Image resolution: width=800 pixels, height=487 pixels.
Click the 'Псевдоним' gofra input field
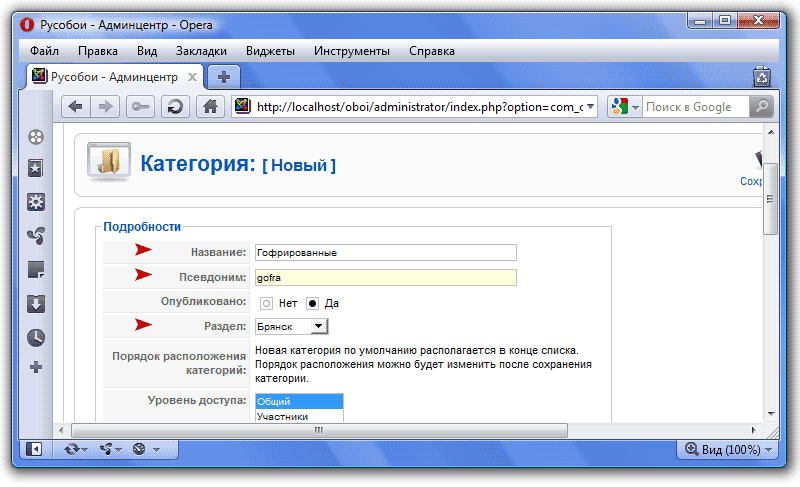click(x=385, y=278)
